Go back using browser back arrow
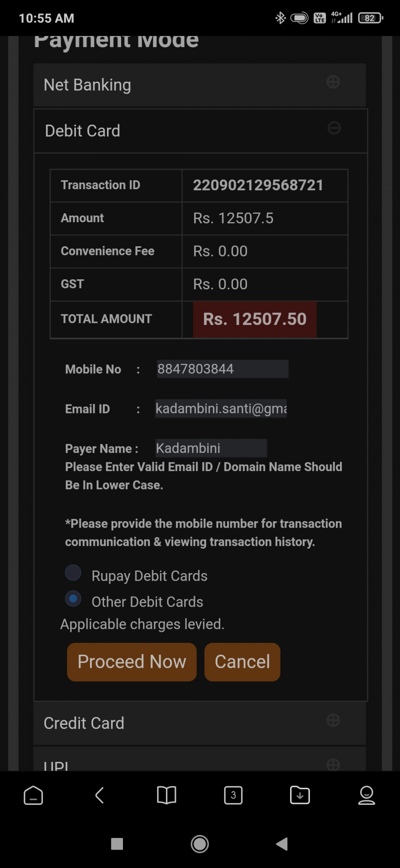The height and width of the screenshot is (868, 400). click(99, 795)
